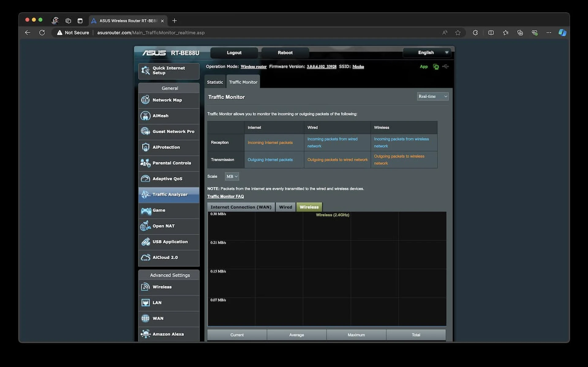Open WAN advanced settings
This screenshot has height=367, width=588.
pyautogui.click(x=169, y=319)
